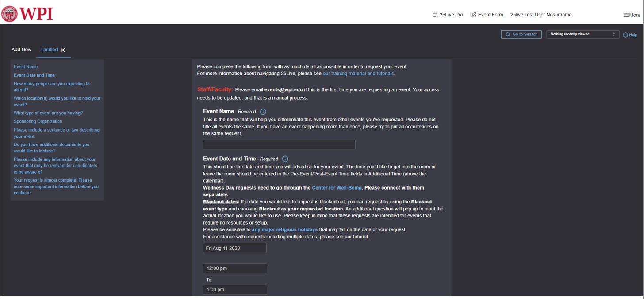The height and width of the screenshot is (299, 644).
Task: Open training material and tutorials link
Action: tap(358, 74)
